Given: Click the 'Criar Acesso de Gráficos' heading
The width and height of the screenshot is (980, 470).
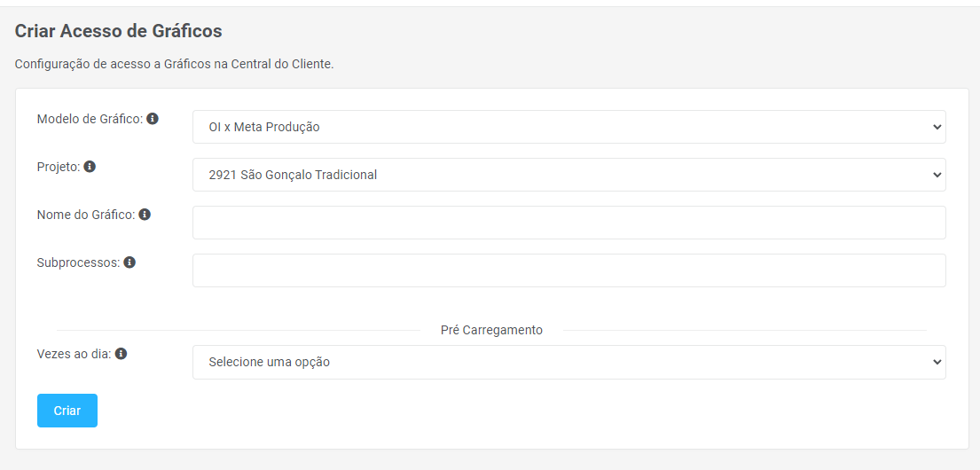Looking at the screenshot, I should click(x=118, y=31).
